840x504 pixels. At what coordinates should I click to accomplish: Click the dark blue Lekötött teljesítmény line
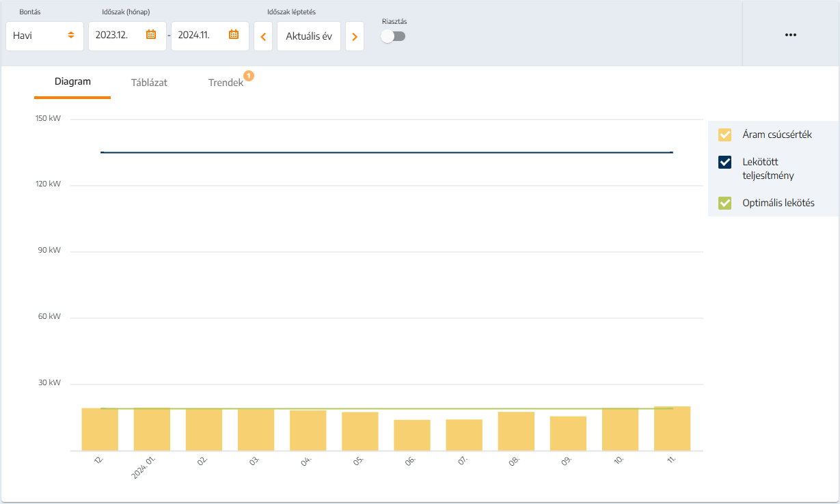click(x=386, y=152)
